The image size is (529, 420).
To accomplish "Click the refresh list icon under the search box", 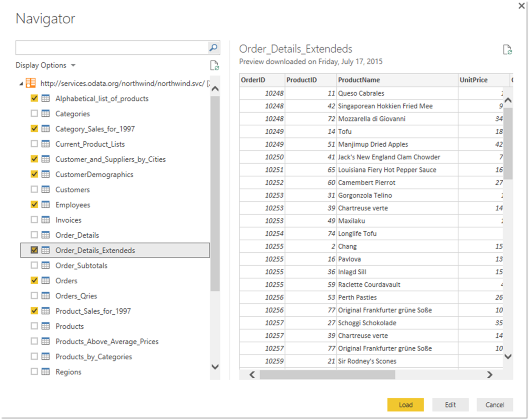I will pos(215,65).
